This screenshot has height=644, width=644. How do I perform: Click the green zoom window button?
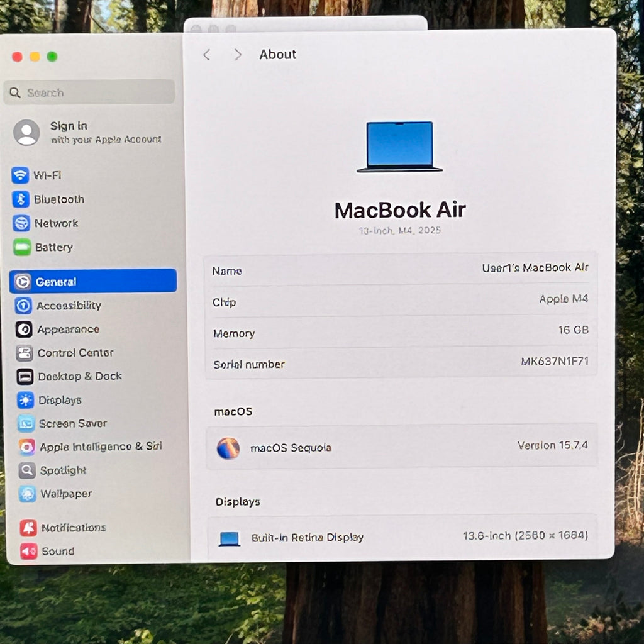[x=52, y=57]
